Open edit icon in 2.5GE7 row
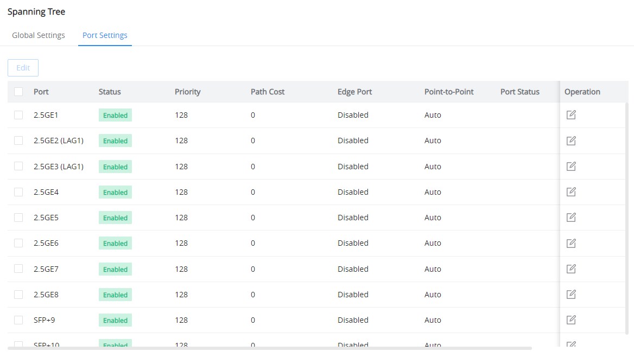 click(571, 269)
